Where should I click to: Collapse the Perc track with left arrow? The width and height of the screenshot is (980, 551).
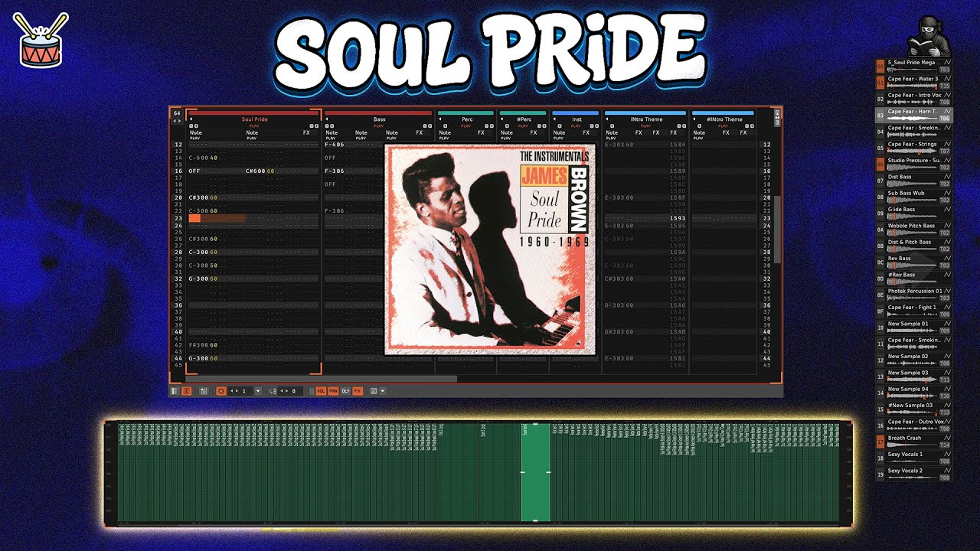pyautogui.click(x=440, y=119)
